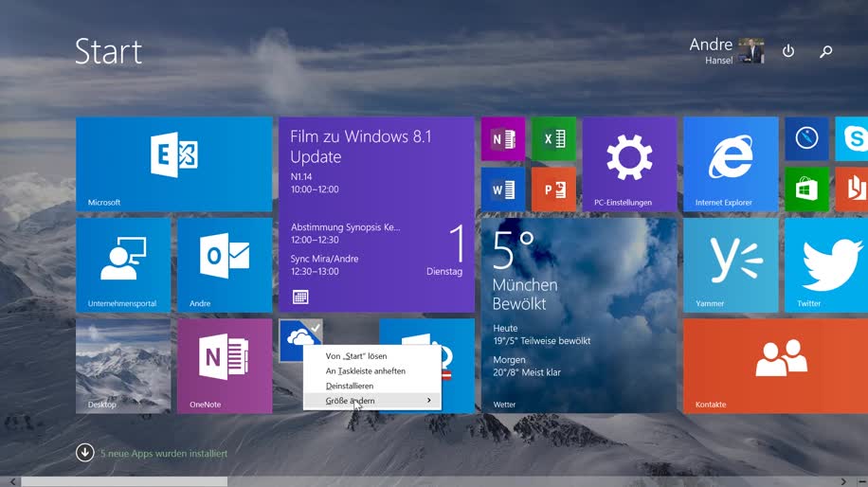This screenshot has height=487, width=868.
Task: Open the search magnifier icon
Action: (x=826, y=51)
